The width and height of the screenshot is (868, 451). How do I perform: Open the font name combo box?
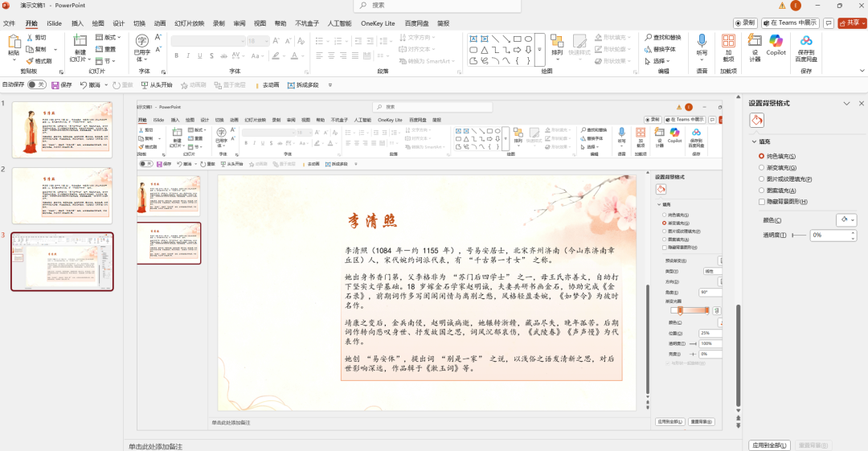(207, 41)
